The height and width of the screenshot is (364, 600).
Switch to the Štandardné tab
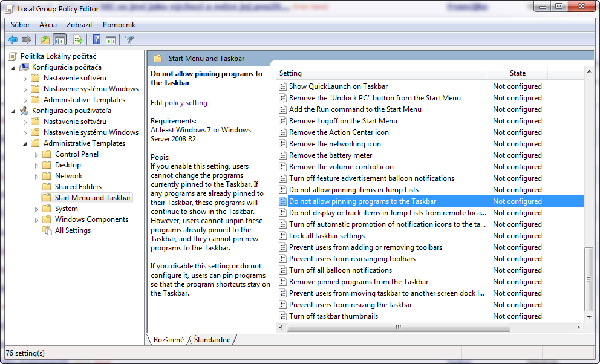pos(212,340)
